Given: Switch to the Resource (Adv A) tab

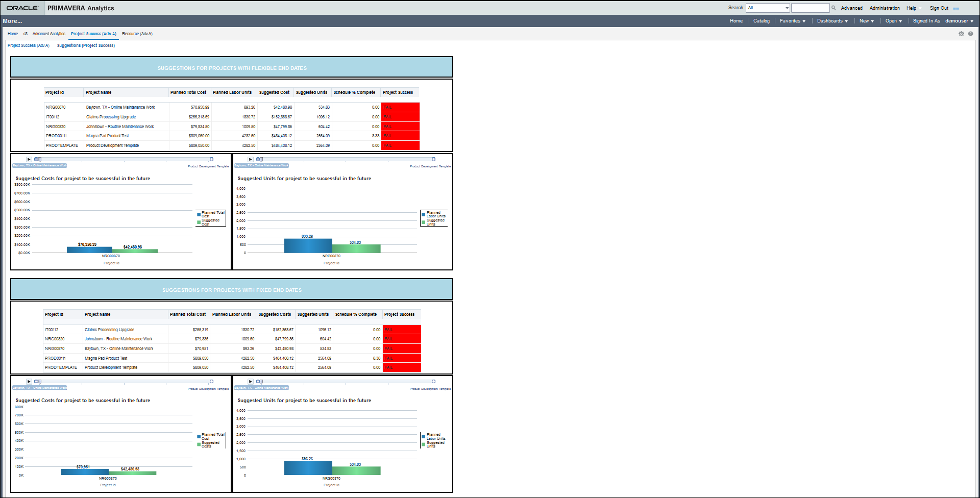Looking at the screenshot, I should point(137,34).
